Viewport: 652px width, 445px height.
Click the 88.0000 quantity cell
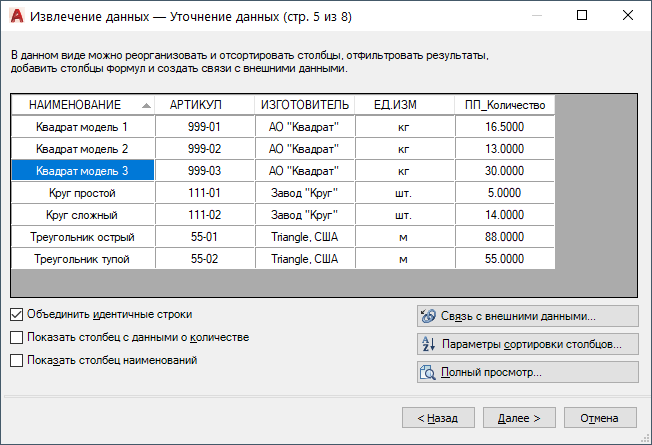(x=505, y=237)
